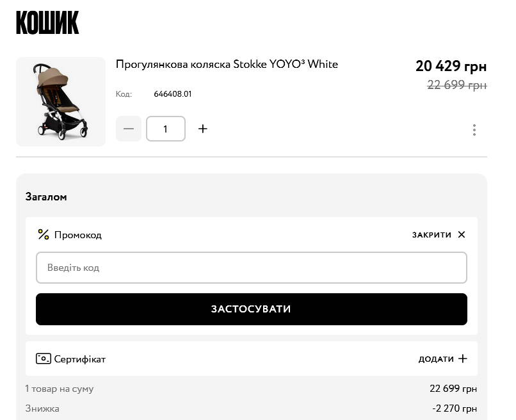Expand certificate section via ДОДАТИ text
This screenshot has width=516, height=420.
pyautogui.click(x=436, y=359)
